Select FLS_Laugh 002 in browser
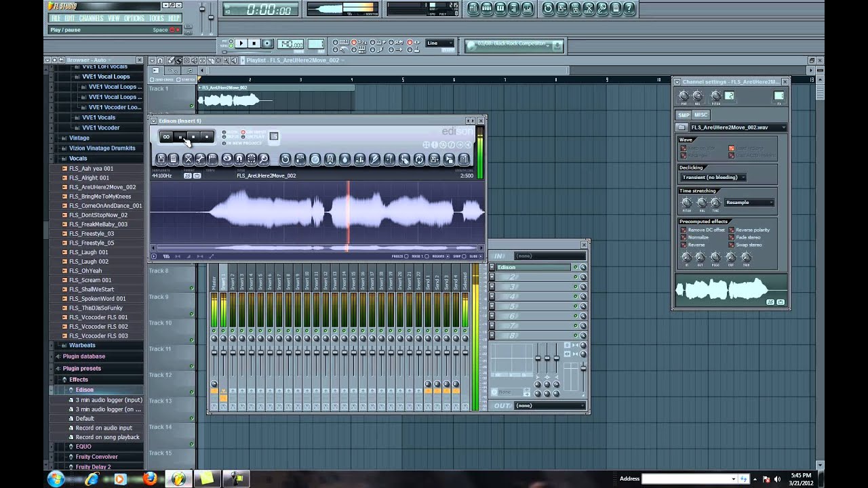Image resolution: width=868 pixels, height=488 pixels. point(89,262)
